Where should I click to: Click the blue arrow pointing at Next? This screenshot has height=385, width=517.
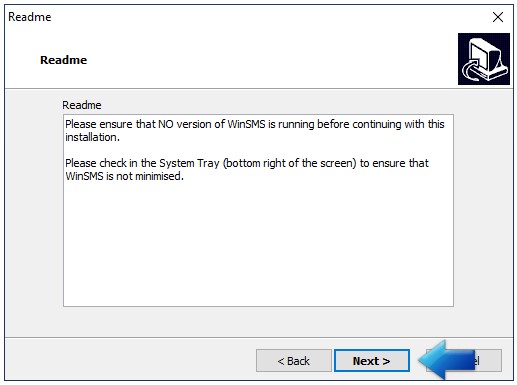click(446, 360)
